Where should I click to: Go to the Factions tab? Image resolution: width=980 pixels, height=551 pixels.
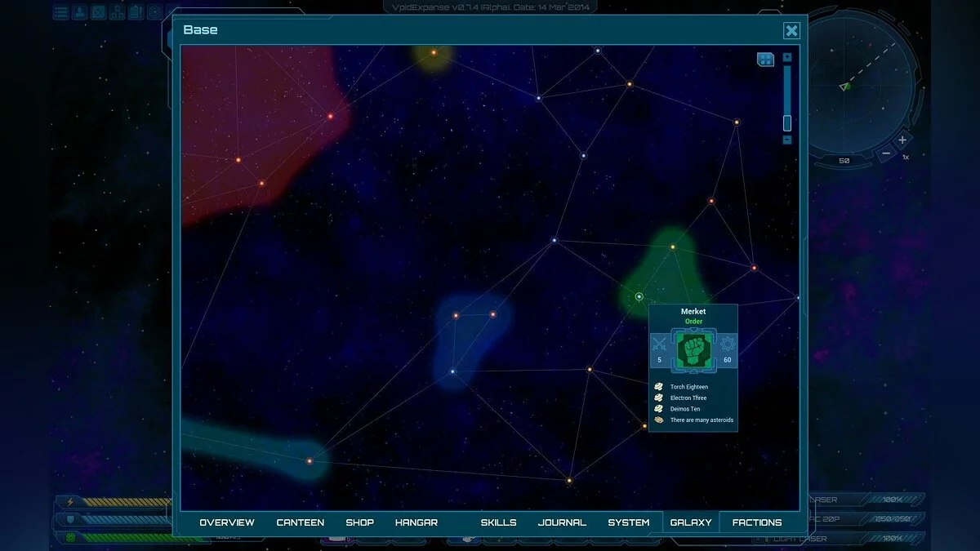click(756, 522)
